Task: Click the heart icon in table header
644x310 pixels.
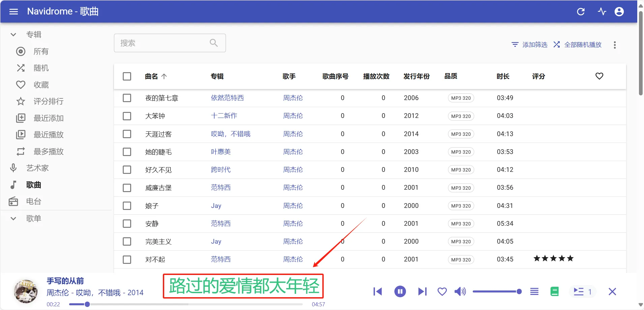Action: (599, 76)
